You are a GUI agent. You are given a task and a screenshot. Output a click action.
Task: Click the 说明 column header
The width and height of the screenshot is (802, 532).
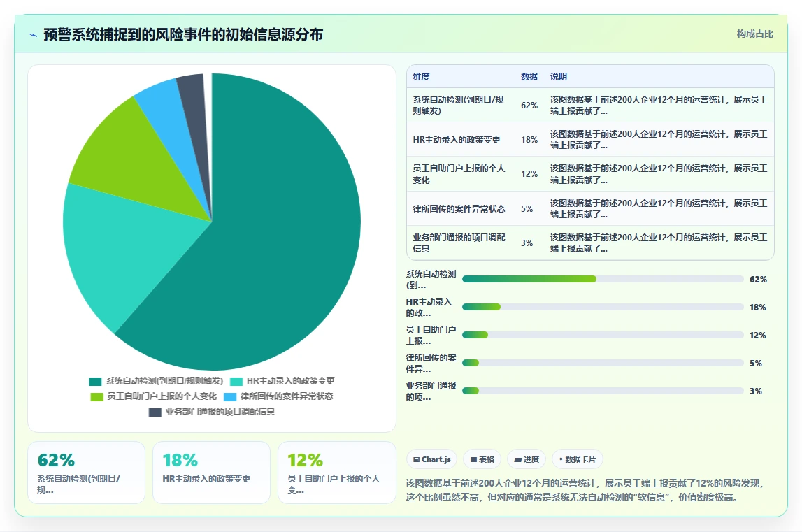click(x=559, y=77)
